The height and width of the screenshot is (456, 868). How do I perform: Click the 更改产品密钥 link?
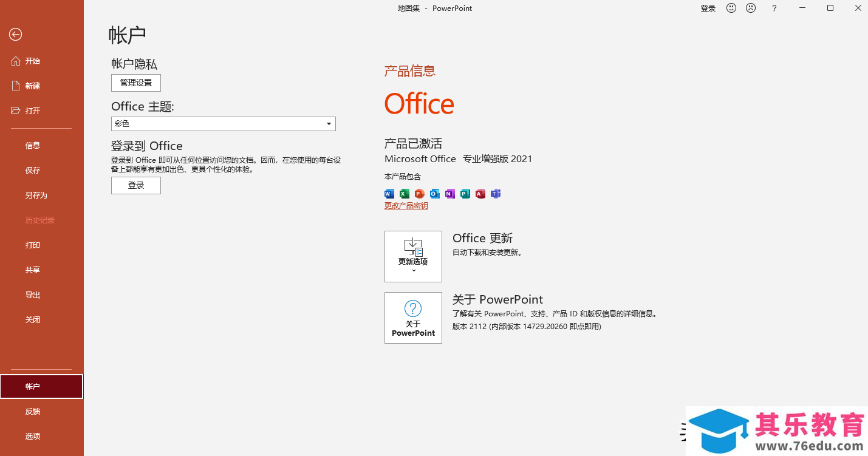[x=406, y=206]
